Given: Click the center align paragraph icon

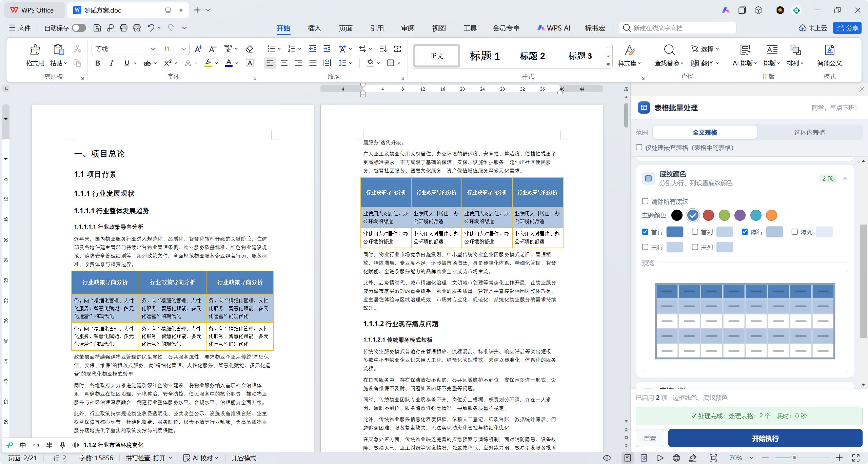Looking at the screenshot, I should (284, 63).
